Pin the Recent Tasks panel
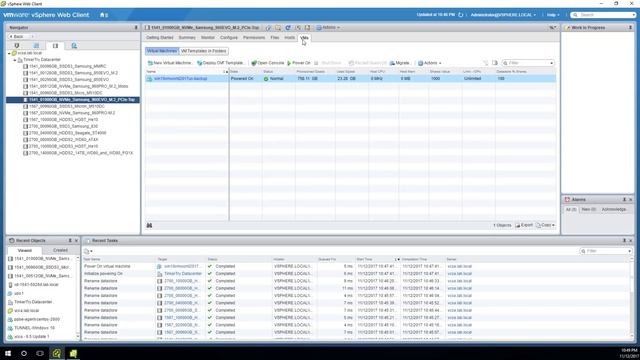The height and width of the screenshot is (360, 640). [624, 240]
